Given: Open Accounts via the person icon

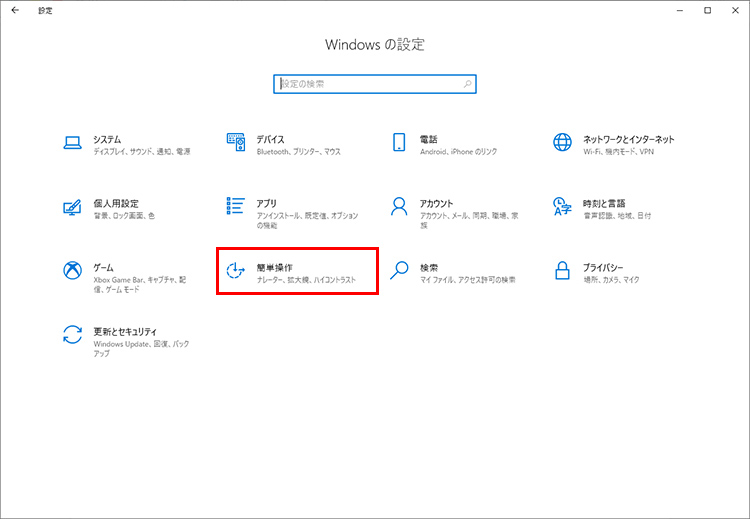Looking at the screenshot, I should (399, 207).
